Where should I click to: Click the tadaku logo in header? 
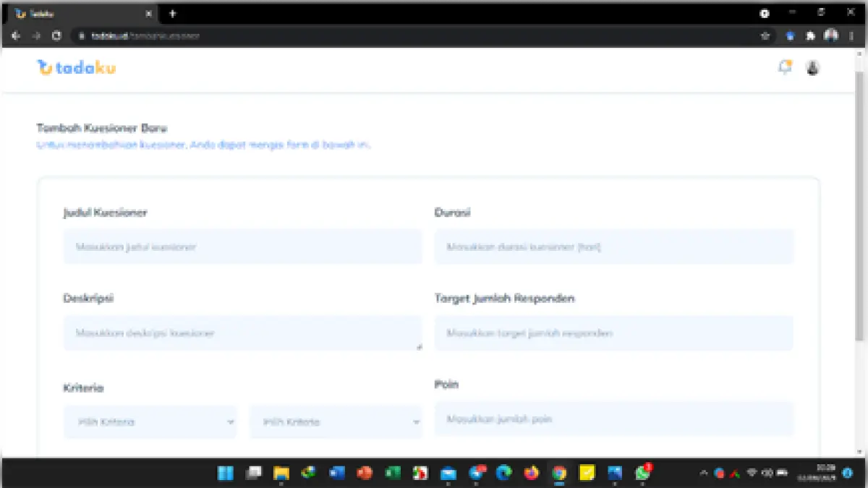76,68
